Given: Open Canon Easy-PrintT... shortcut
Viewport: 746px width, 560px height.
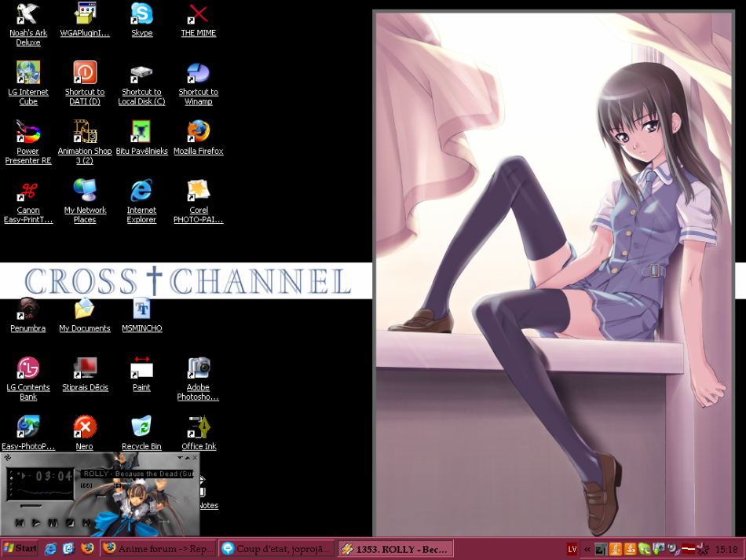Looking at the screenshot, I should (28, 201).
